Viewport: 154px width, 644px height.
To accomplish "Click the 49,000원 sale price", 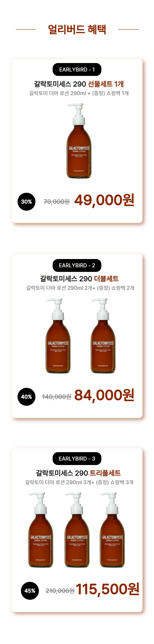I will click(104, 200).
